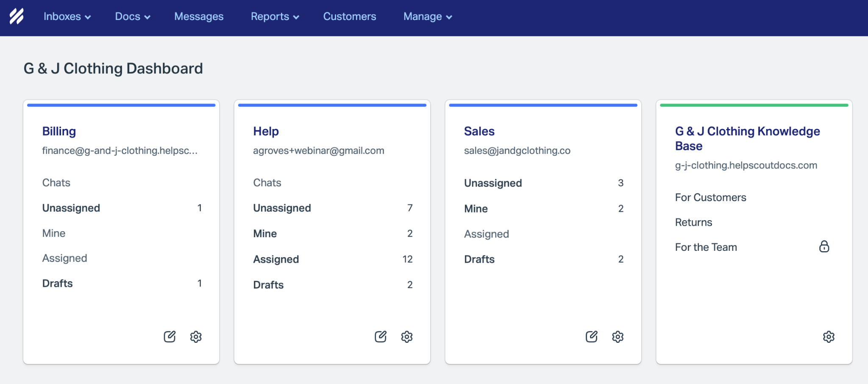Go to the Customers tab
The image size is (868, 384).
pyautogui.click(x=350, y=17)
